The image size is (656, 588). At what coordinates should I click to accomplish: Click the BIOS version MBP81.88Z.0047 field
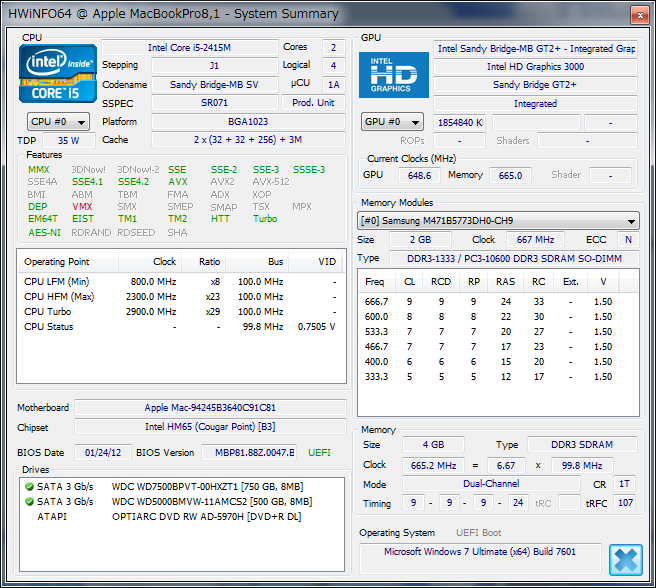coord(249,453)
